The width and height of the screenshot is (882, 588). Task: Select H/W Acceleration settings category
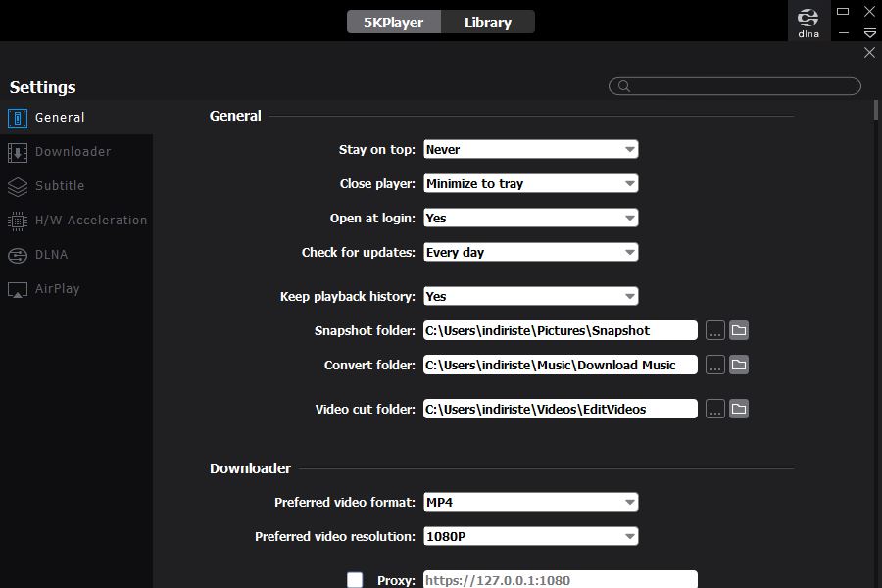[76, 220]
